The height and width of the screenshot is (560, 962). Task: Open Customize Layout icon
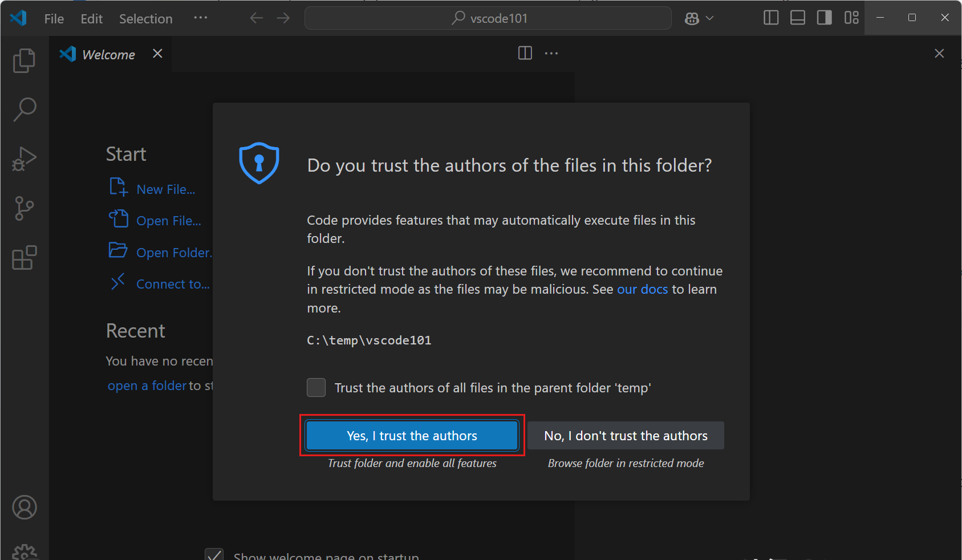click(851, 18)
